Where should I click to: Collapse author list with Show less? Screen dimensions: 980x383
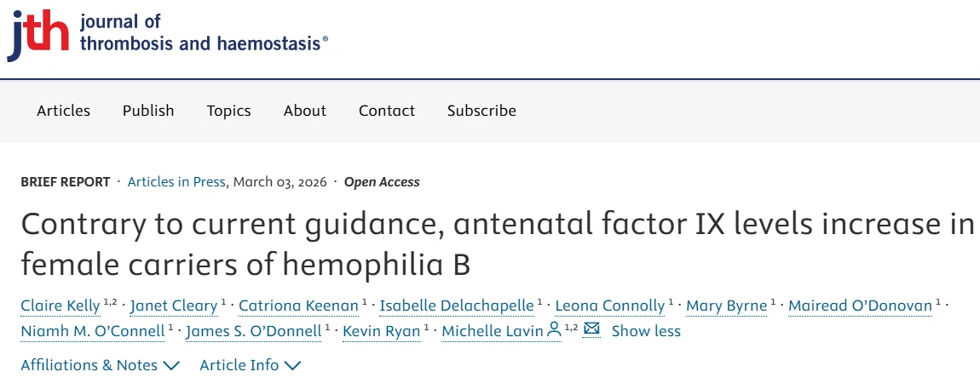pyautogui.click(x=646, y=331)
